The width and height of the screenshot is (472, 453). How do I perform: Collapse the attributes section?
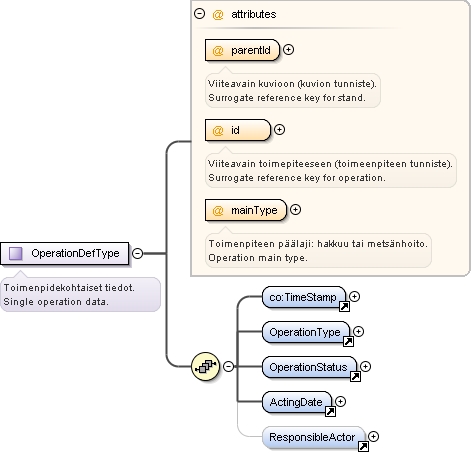pos(199,14)
